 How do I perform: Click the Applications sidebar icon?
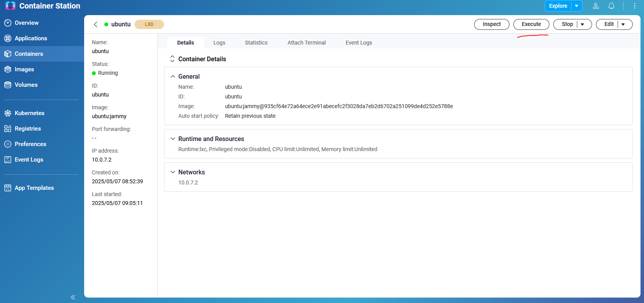point(8,38)
